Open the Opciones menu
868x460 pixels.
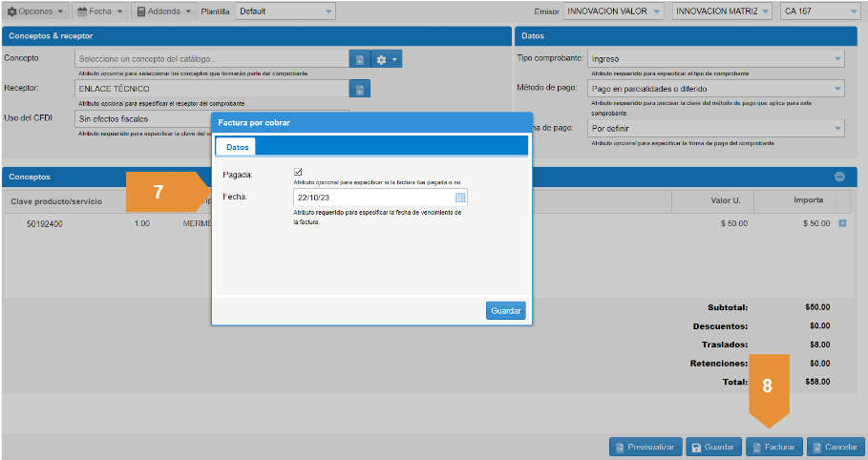[36, 11]
